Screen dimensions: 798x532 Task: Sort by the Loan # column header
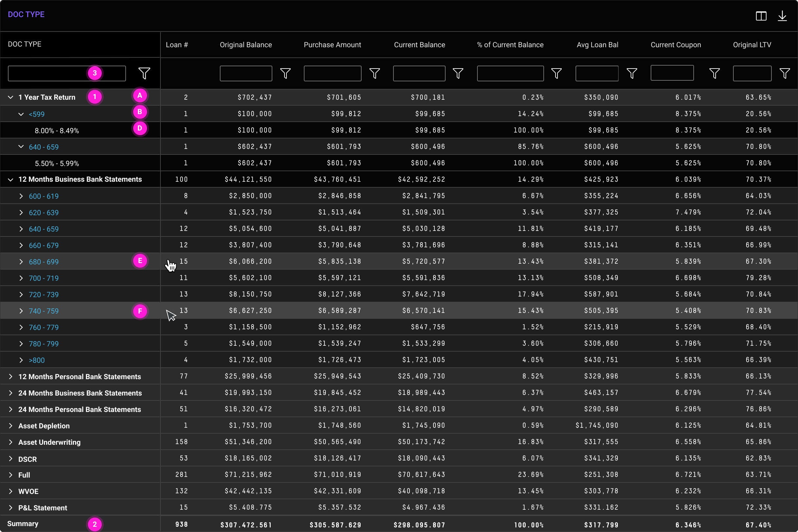tap(177, 45)
